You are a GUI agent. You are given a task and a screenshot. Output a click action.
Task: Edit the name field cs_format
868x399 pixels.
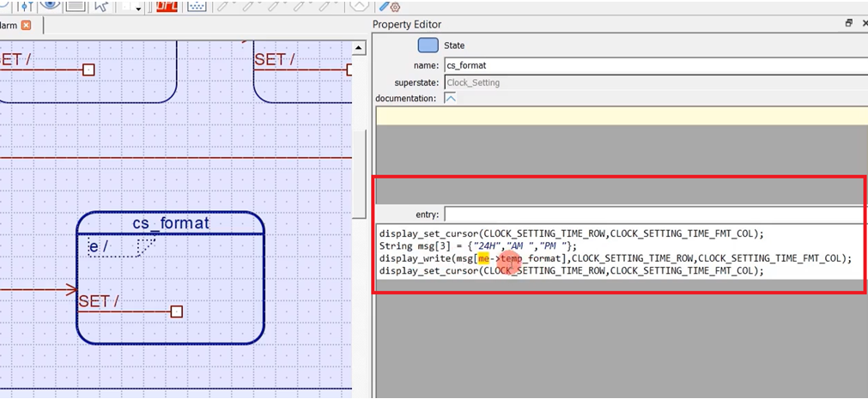point(655,65)
